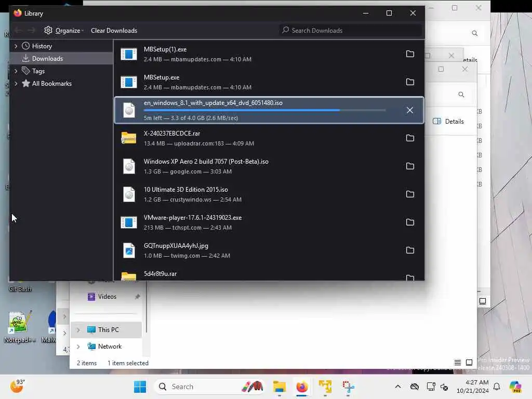Screen dimensions: 532x399
Task: Show hidden system tray icons
Action: (x=397, y=387)
